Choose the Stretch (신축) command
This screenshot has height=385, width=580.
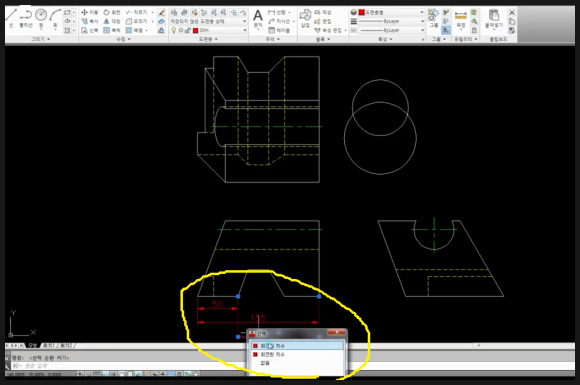90,30
